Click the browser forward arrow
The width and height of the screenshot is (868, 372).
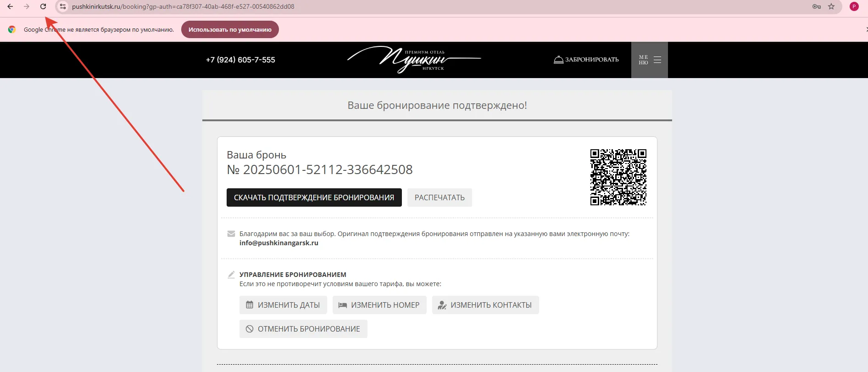coord(27,6)
